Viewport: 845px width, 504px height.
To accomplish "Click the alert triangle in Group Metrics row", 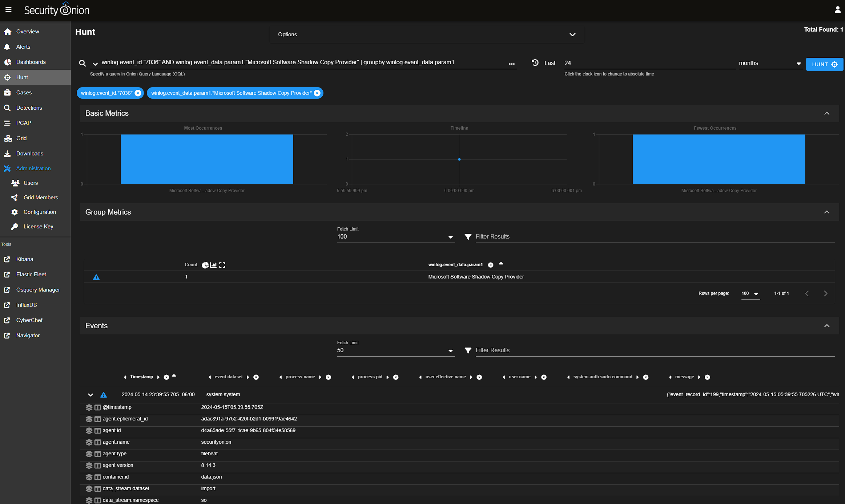I will (96, 277).
